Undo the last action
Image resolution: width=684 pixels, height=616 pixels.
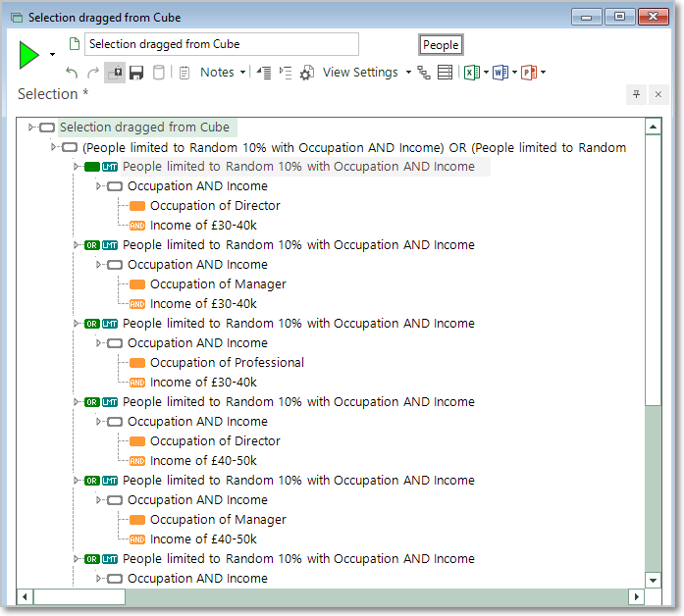coord(72,73)
